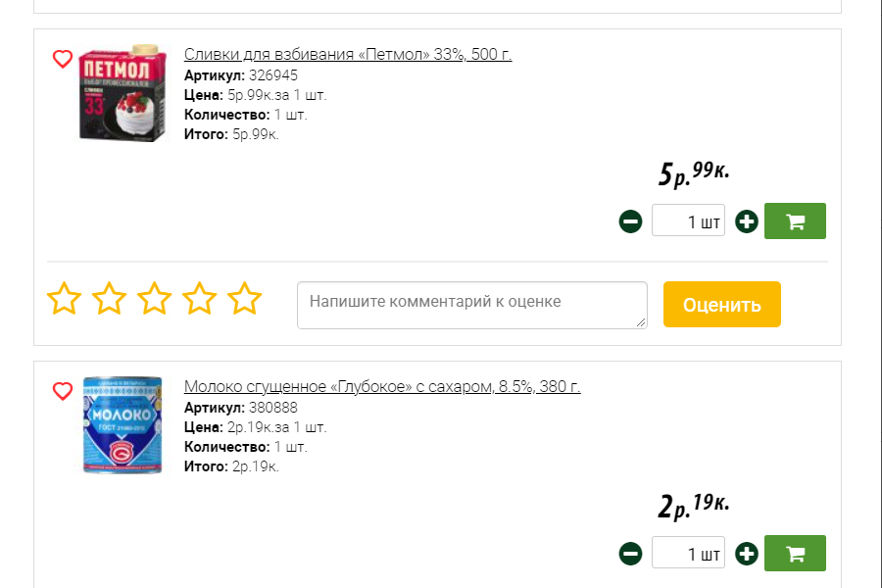The height and width of the screenshot is (588, 882).
Task: Select the quantity field showing 1 шт for Петмол
Action: point(687,220)
